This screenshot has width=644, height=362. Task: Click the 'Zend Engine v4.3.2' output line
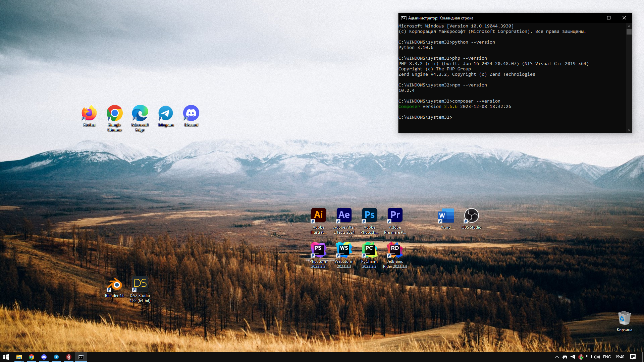[467, 74]
